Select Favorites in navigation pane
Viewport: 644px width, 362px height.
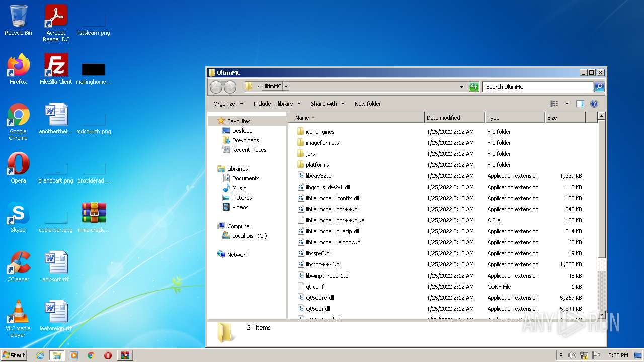238,121
